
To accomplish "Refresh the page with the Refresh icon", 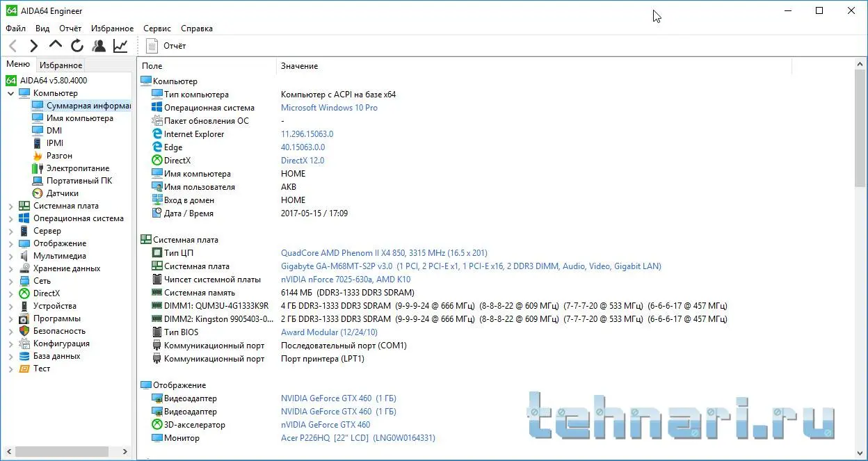I will (x=77, y=46).
